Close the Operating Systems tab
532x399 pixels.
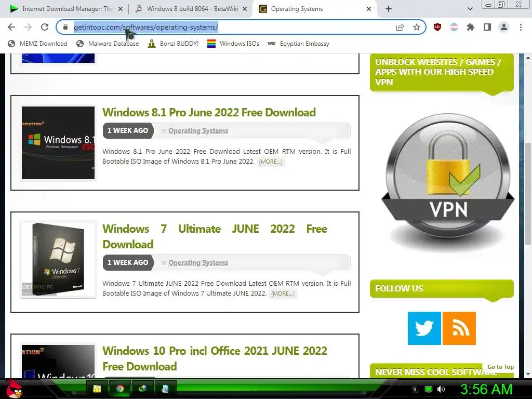tap(369, 9)
